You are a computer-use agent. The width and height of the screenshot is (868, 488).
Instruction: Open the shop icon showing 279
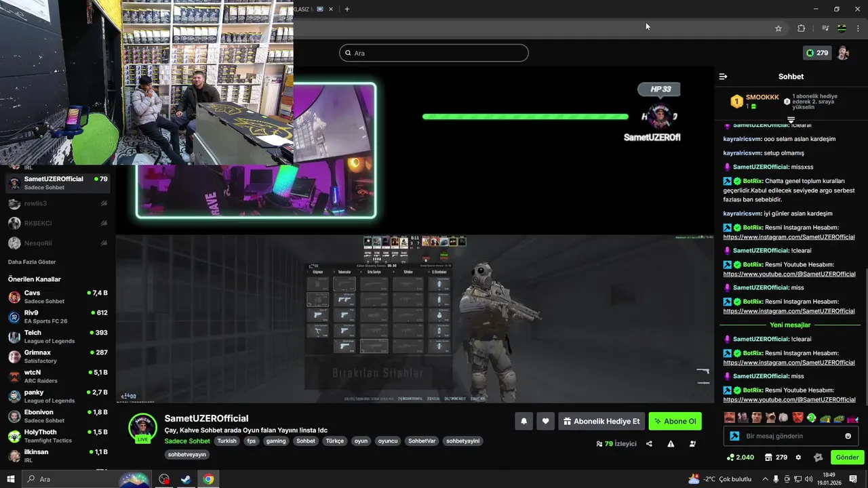775,457
